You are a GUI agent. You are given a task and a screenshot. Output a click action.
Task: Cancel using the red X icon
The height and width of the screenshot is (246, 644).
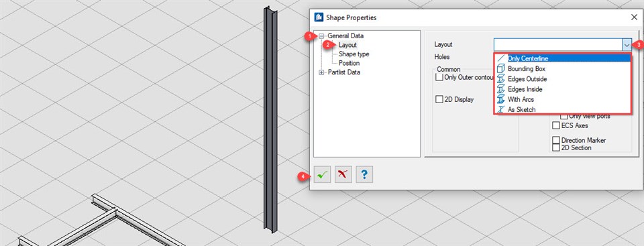point(343,174)
